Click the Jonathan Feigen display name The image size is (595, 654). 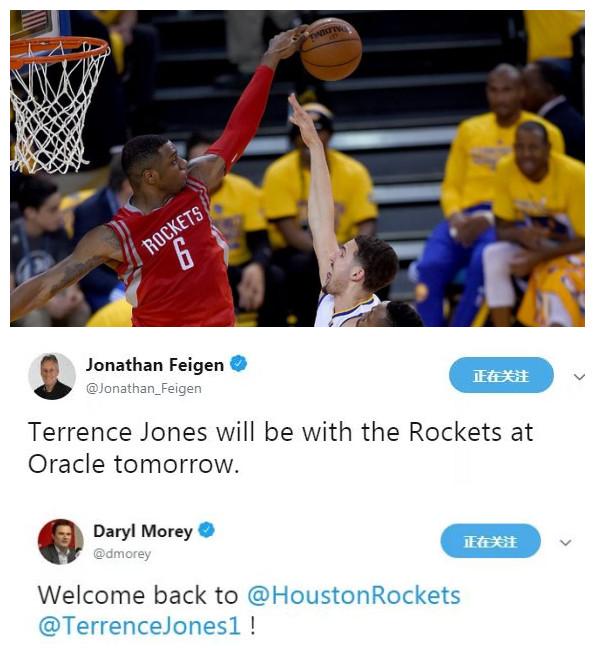155,365
